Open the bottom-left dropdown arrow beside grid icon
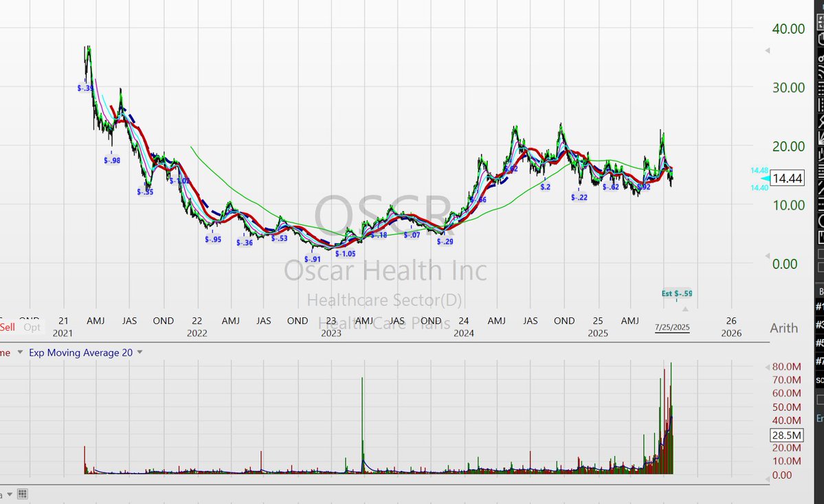Viewport: 824px width, 504px height. point(10,494)
